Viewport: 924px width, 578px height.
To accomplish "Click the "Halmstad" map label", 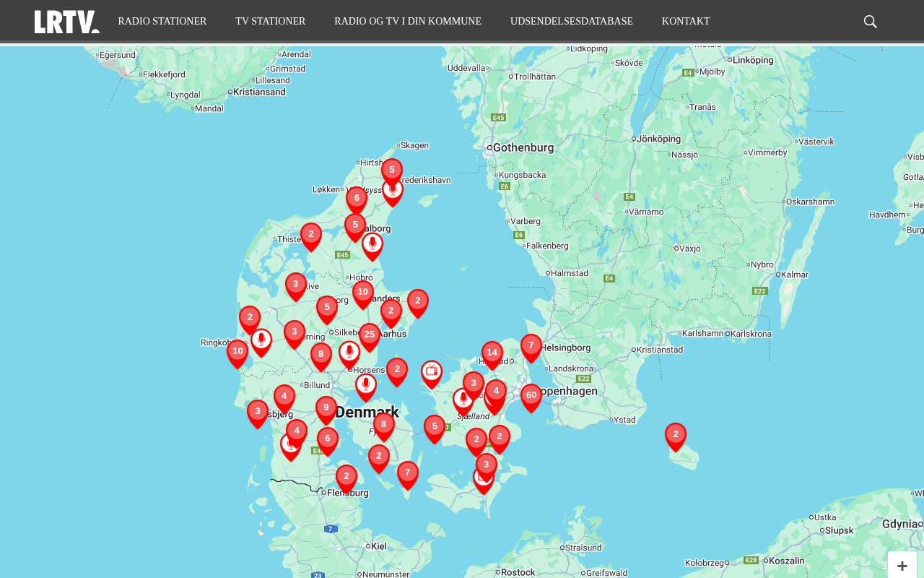I will [x=570, y=273].
